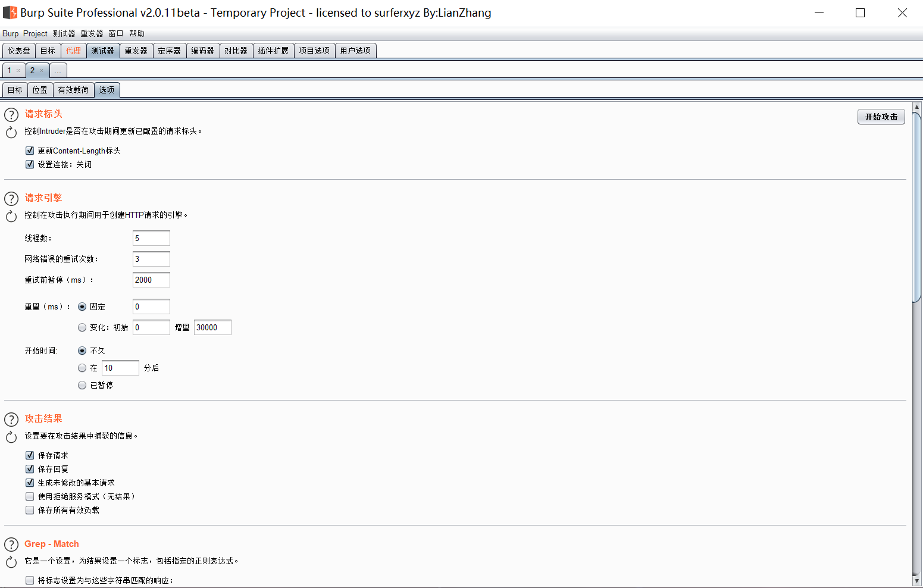The height and width of the screenshot is (588, 923).
Task: Click fixed throttle value field
Action: pyautogui.click(x=151, y=306)
